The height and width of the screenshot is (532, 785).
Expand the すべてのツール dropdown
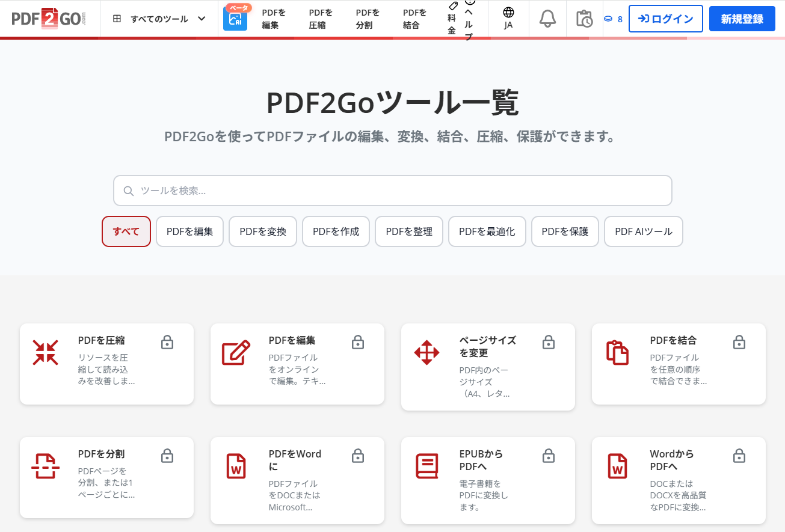(x=158, y=19)
